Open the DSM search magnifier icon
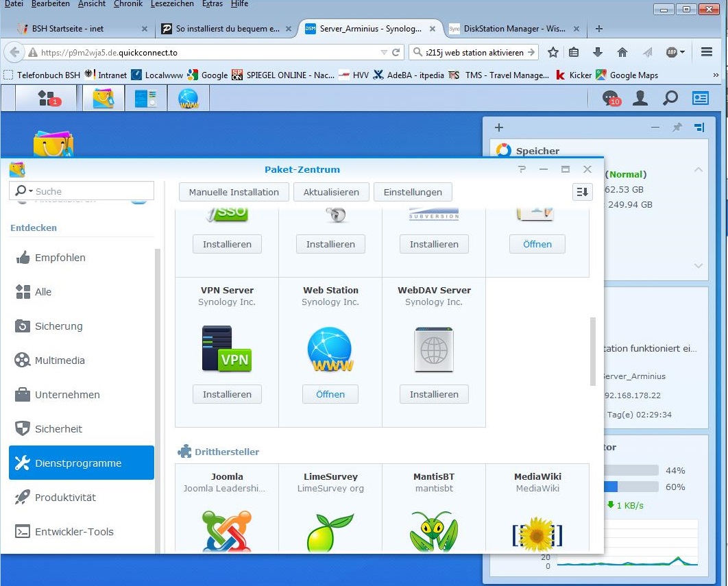The height and width of the screenshot is (586, 728). point(670,99)
